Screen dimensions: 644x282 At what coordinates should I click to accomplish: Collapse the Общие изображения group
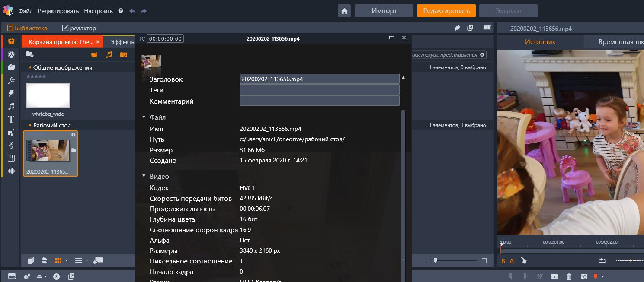(30, 67)
